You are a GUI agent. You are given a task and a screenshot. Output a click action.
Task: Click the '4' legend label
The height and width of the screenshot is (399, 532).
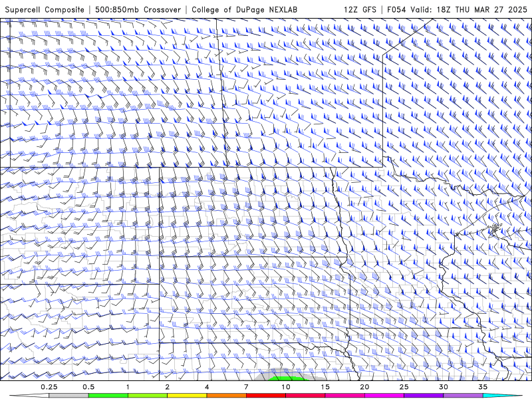[x=207, y=387]
